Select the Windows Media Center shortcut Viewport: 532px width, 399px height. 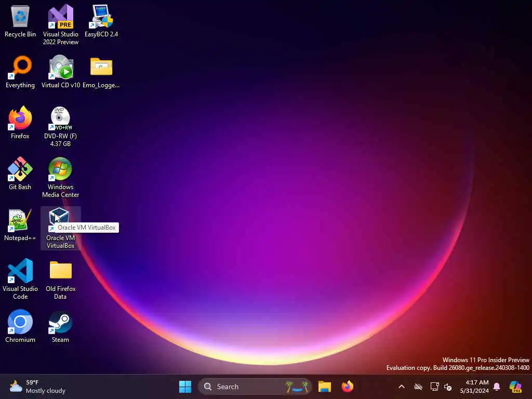(x=60, y=178)
